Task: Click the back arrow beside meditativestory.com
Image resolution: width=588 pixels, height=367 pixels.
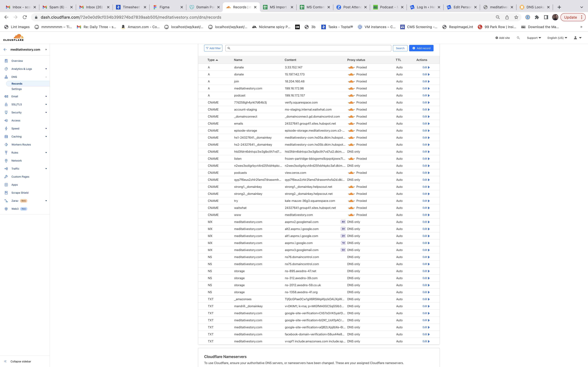Action: pyautogui.click(x=5, y=49)
